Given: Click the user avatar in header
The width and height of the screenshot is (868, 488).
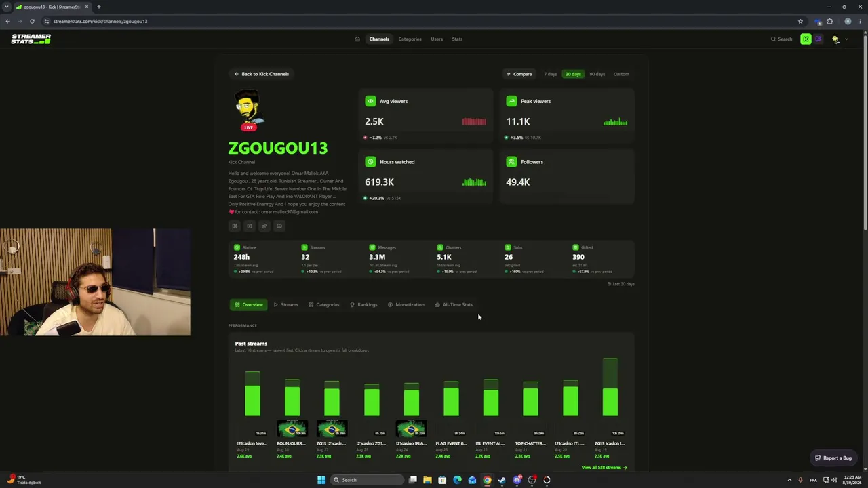Looking at the screenshot, I should coord(835,39).
